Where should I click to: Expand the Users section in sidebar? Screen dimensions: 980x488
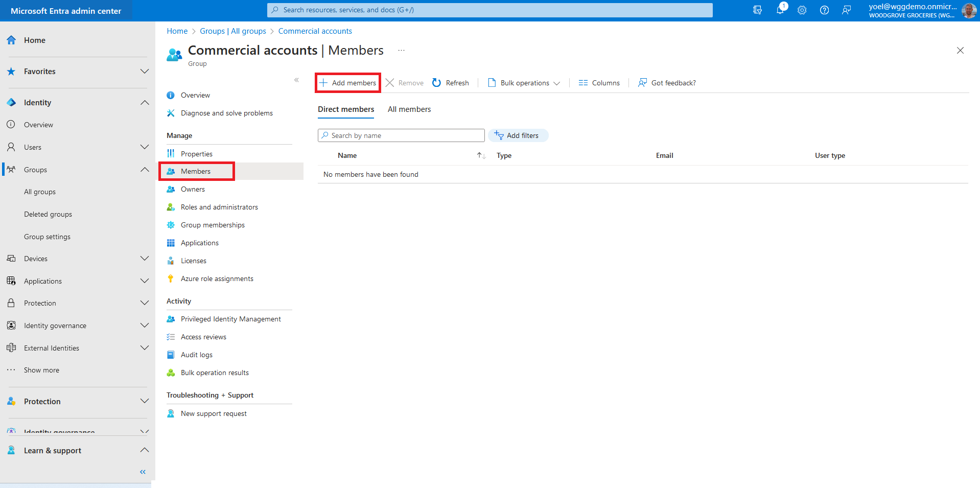[145, 147]
